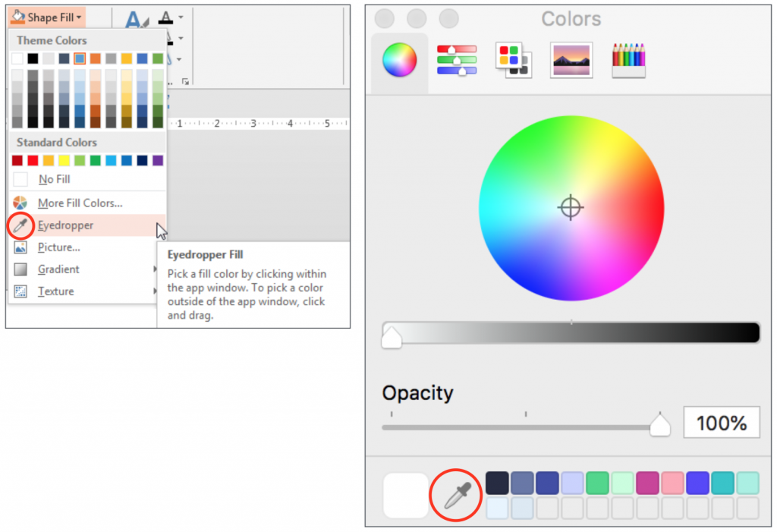Click the More Fill Colors wheel icon
Image resolution: width=777 pixels, height=532 pixels.
pyautogui.click(x=20, y=203)
